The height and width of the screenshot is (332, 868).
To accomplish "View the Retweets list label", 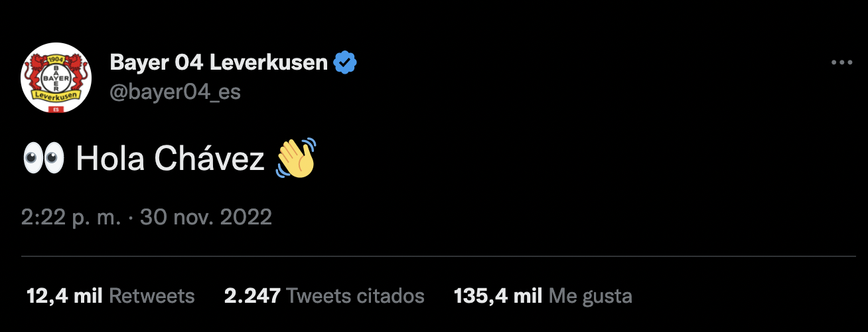I will point(151,295).
